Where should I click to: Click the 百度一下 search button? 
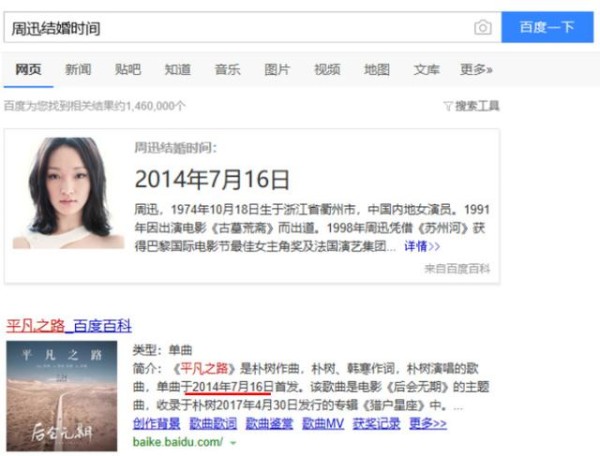(x=547, y=27)
